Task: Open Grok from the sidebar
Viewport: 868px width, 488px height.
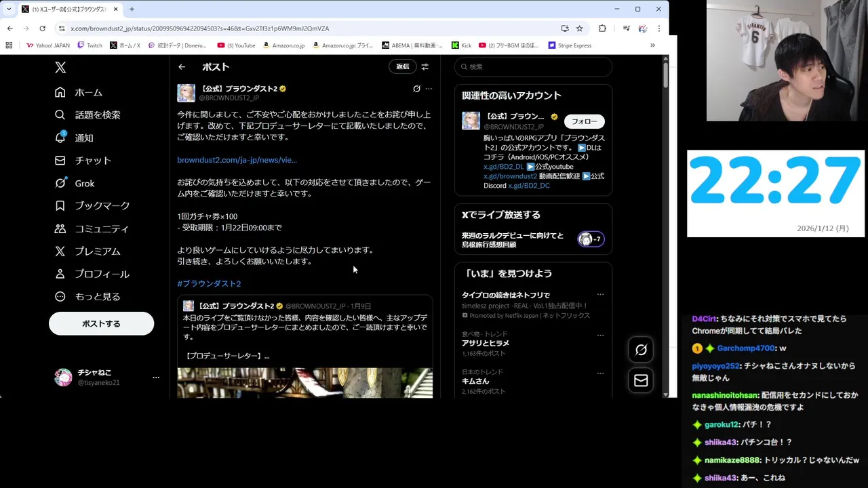Action: pyautogui.click(x=75, y=183)
